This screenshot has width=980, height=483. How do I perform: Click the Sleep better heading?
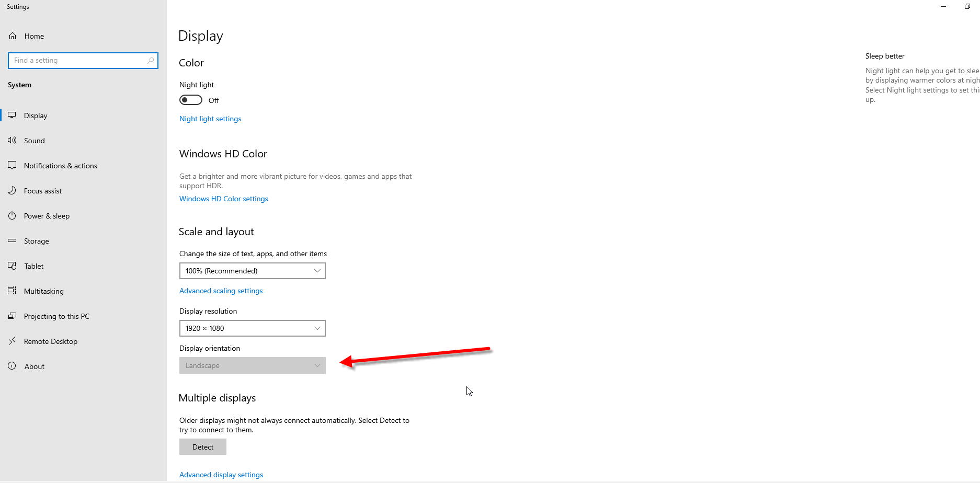pyautogui.click(x=885, y=56)
